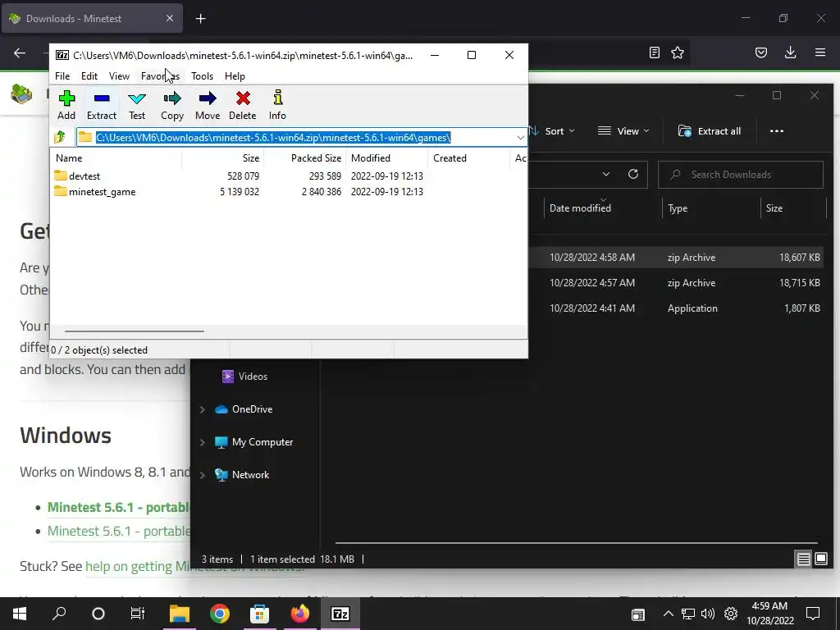
Task: Select the Move tool in 7-Zip
Action: (x=208, y=106)
